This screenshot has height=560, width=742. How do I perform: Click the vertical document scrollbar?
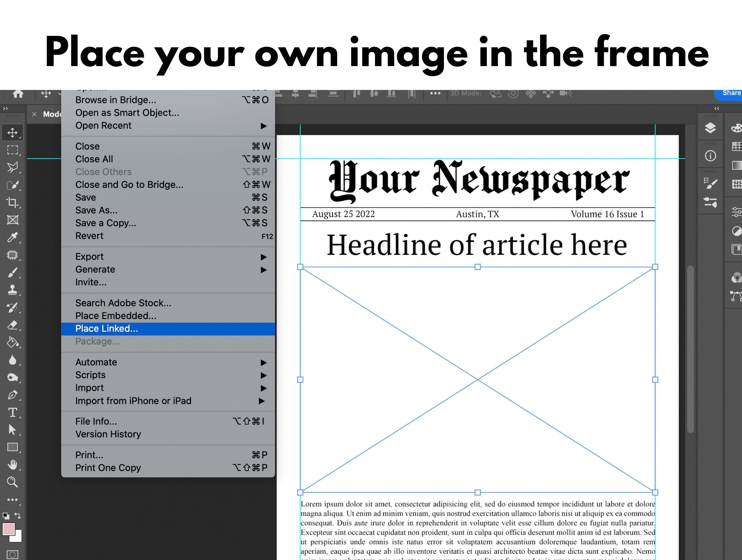pyautogui.click(x=690, y=349)
